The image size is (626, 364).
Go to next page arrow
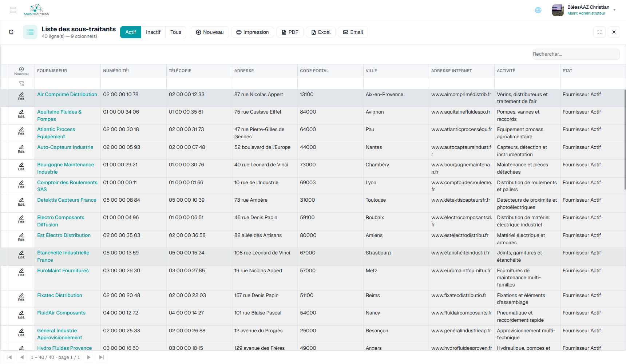(89, 357)
